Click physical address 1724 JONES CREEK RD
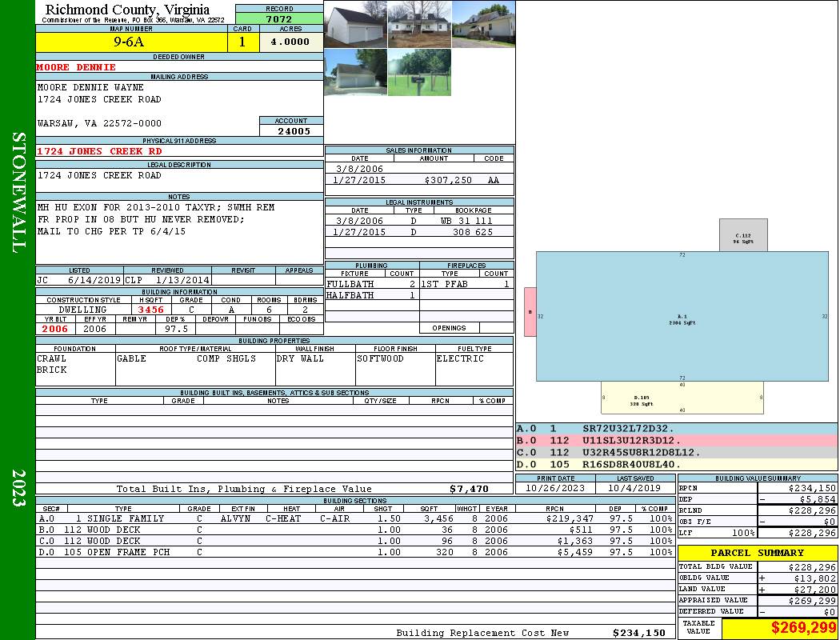The width and height of the screenshot is (840, 640). 99,150
